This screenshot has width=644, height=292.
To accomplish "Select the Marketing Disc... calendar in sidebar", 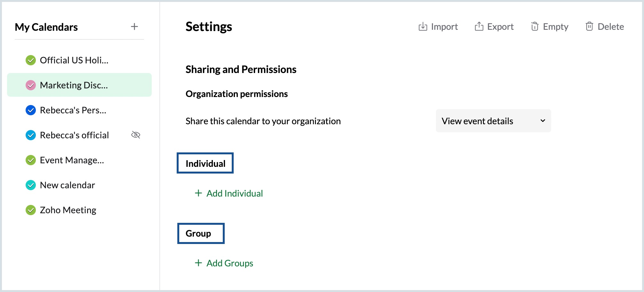I will click(74, 85).
